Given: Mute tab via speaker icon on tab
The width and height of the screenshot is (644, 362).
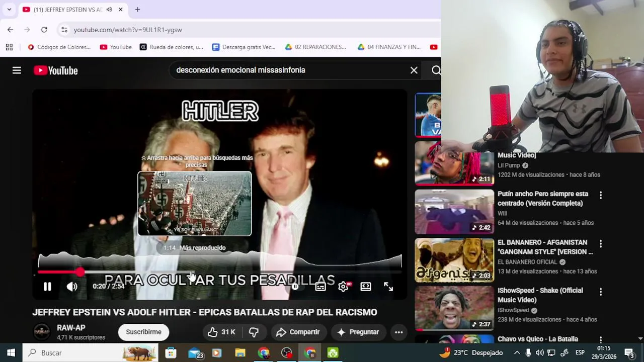Looking at the screenshot, I should tap(109, 10).
